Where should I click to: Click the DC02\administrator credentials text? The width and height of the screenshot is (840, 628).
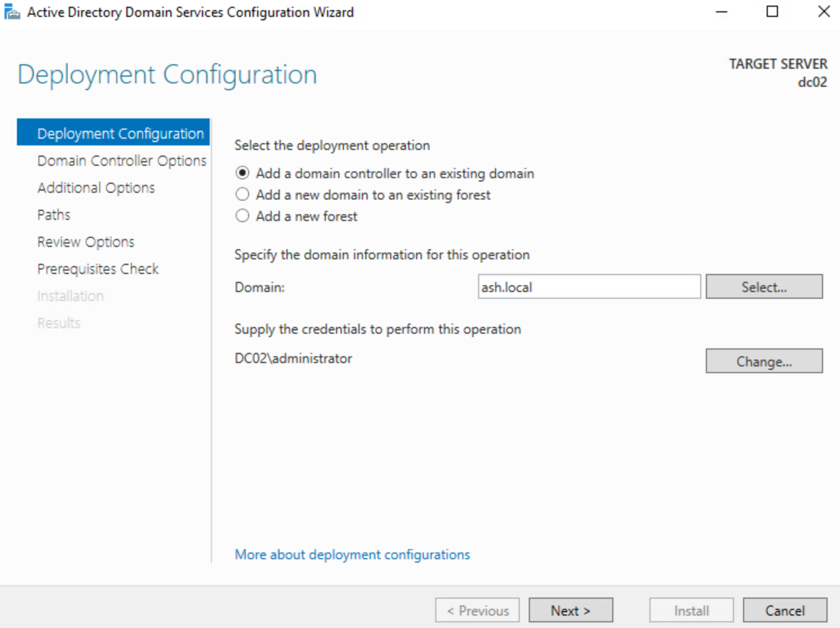coord(293,359)
